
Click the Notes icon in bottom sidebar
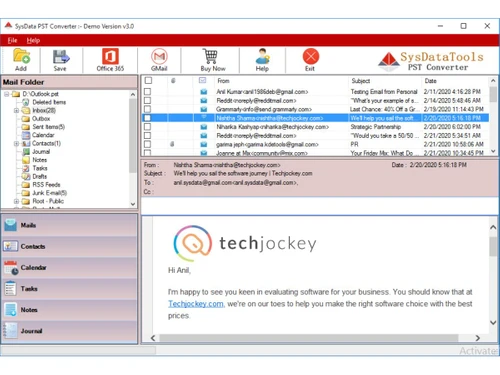coord(11,309)
